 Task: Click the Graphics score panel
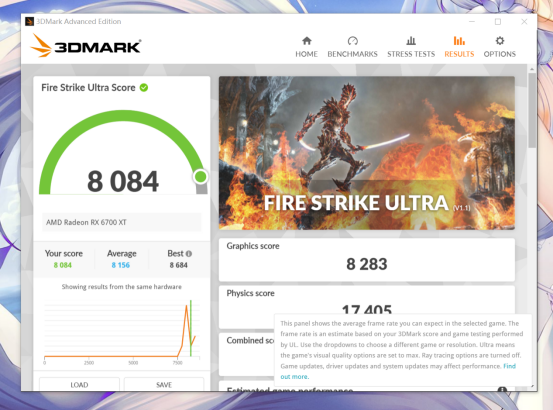(x=367, y=260)
